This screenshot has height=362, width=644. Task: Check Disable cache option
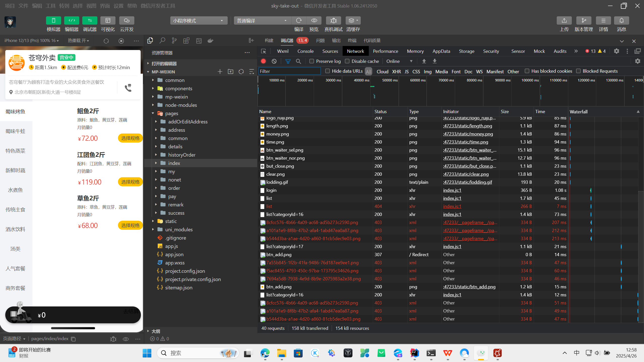347,61
